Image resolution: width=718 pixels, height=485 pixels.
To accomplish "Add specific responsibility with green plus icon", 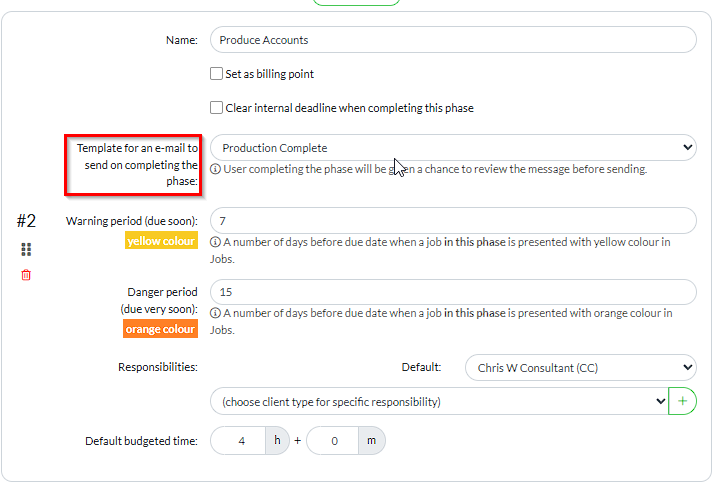I will pos(683,401).
